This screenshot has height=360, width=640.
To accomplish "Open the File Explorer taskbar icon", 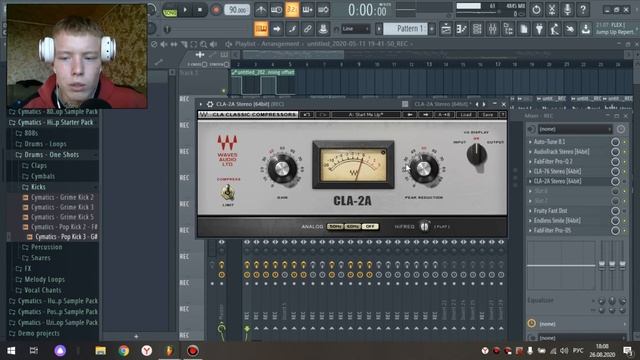I will pos(101,351).
